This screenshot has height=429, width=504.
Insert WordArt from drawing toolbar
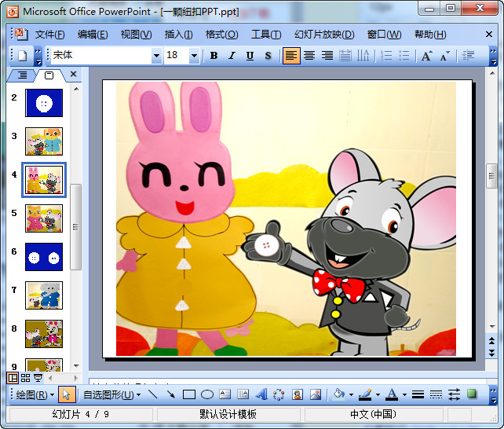point(261,394)
